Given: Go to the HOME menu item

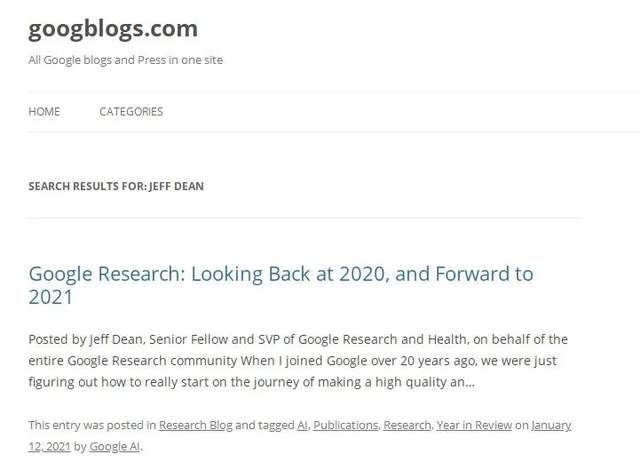Looking at the screenshot, I should tap(44, 111).
